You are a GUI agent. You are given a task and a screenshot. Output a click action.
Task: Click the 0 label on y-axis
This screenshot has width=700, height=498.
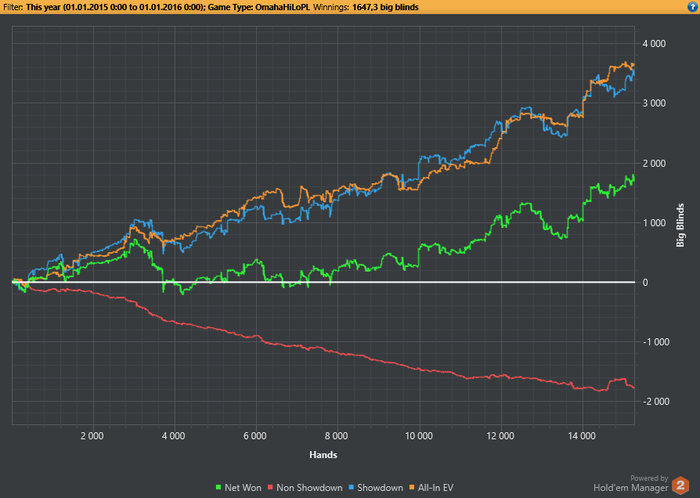click(x=645, y=282)
